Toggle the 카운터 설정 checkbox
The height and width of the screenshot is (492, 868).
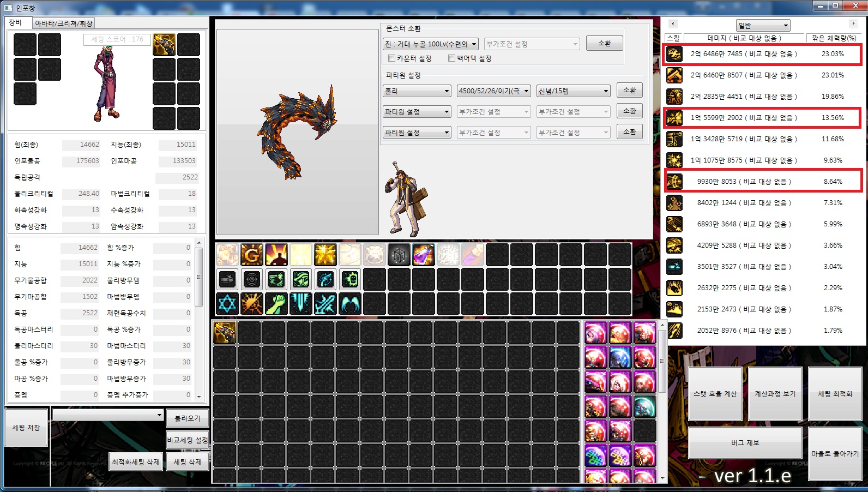pyautogui.click(x=391, y=58)
